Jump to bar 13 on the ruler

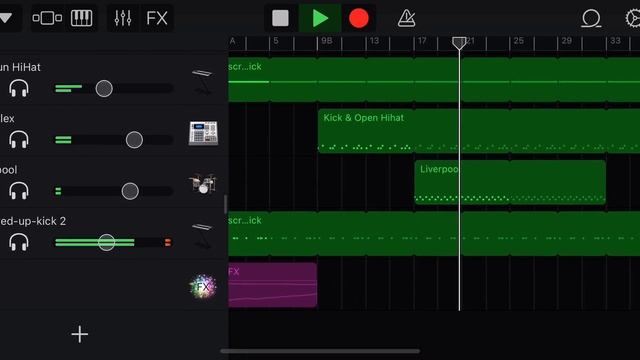tap(374, 41)
